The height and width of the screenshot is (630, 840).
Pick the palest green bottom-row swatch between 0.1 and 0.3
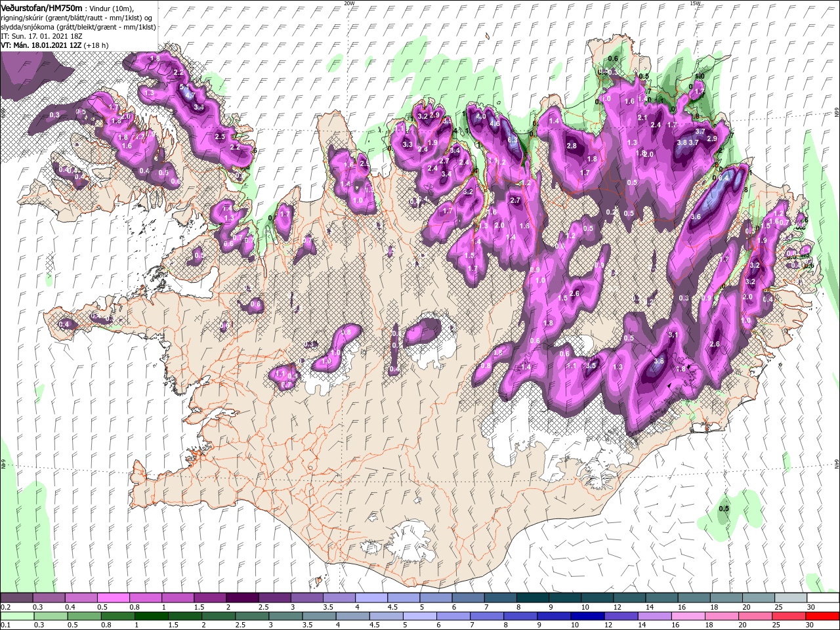(16, 616)
